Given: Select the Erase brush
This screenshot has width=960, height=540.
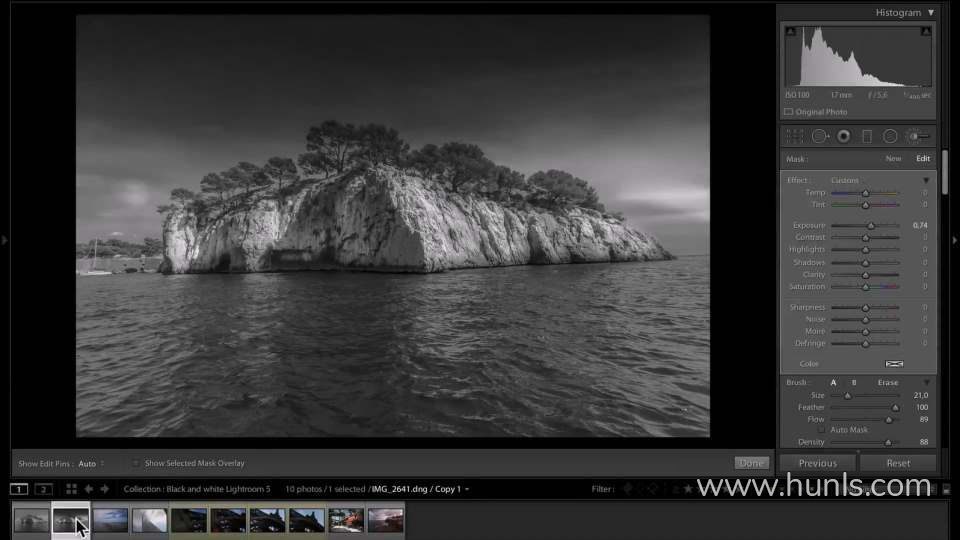Looking at the screenshot, I should (x=888, y=383).
